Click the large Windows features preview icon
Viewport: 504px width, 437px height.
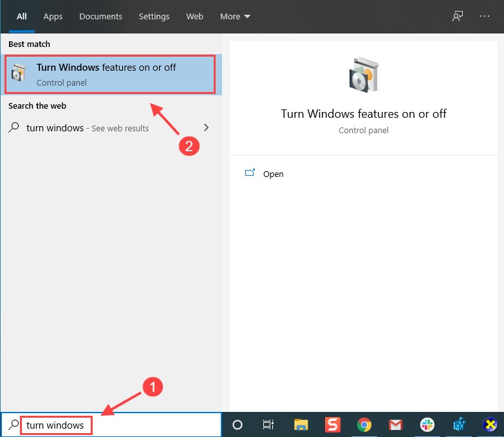tap(364, 75)
